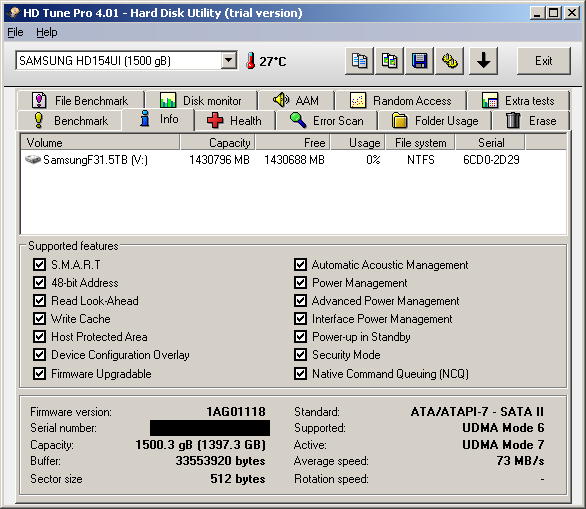The width and height of the screenshot is (586, 509).
Task: Expand the SAMSUNG HD154UI drive dropdown
Action: click(x=228, y=60)
